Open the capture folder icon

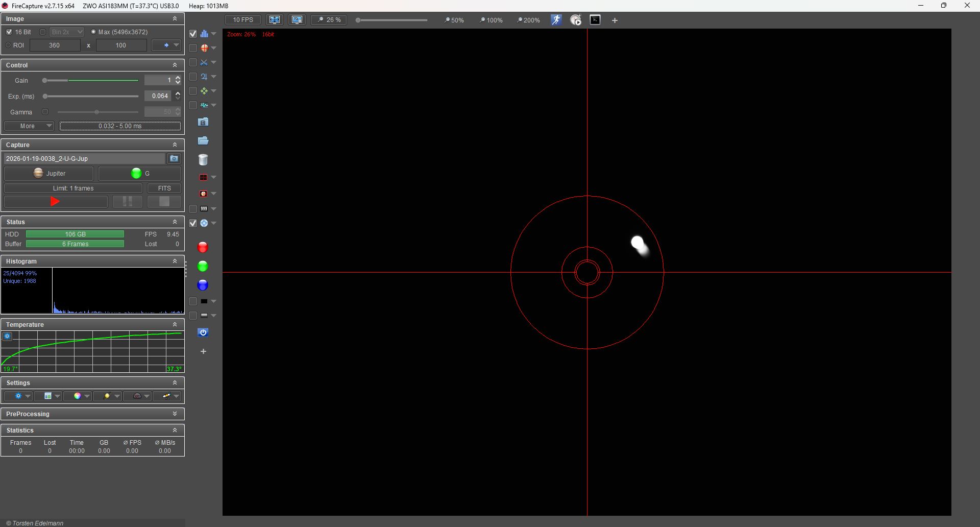pyautogui.click(x=203, y=140)
